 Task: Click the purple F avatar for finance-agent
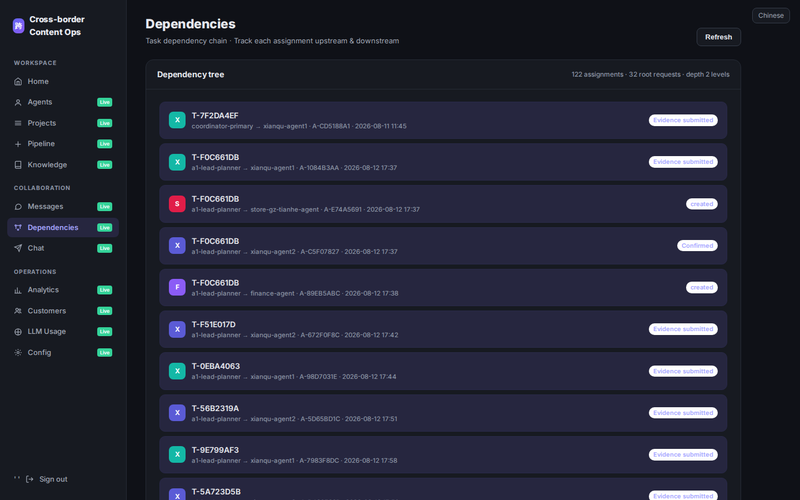pos(177,287)
